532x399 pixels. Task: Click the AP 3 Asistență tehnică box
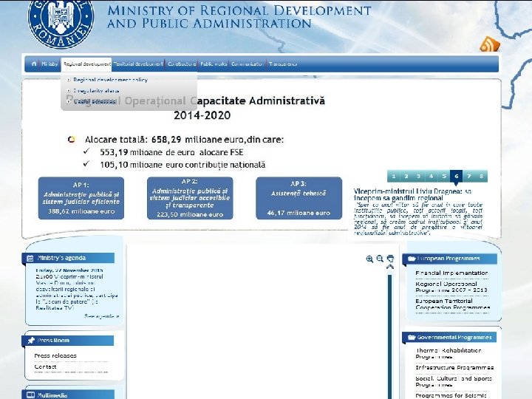[x=299, y=198]
